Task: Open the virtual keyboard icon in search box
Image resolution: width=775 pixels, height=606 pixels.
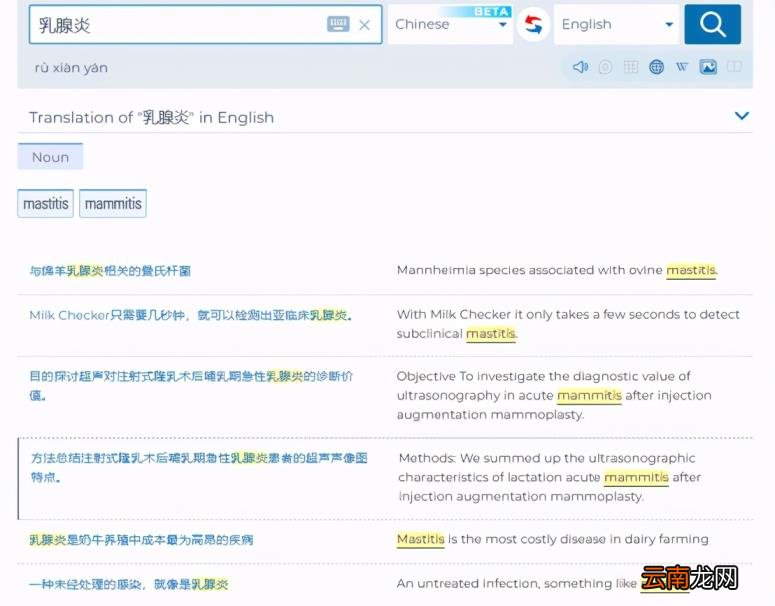Action: point(338,24)
